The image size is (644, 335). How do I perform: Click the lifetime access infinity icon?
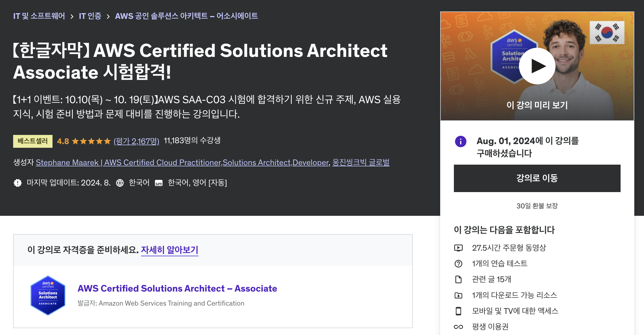click(x=458, y=327)
